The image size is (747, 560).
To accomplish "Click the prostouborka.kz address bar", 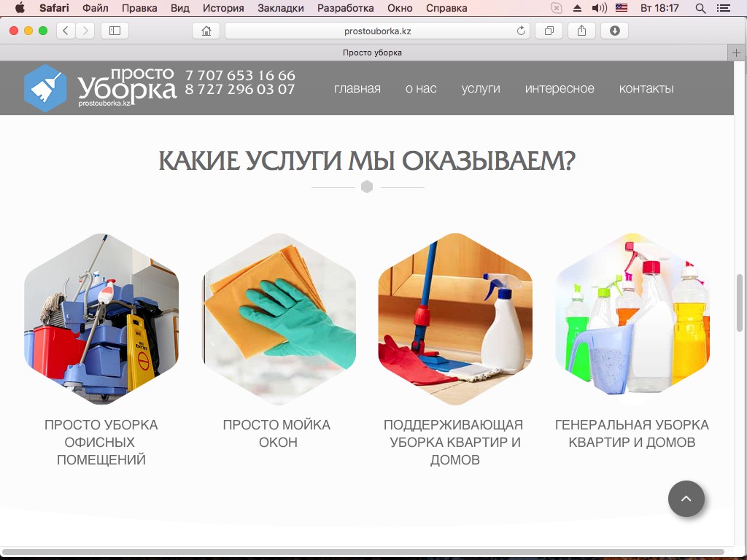I will tap(377, 31).
